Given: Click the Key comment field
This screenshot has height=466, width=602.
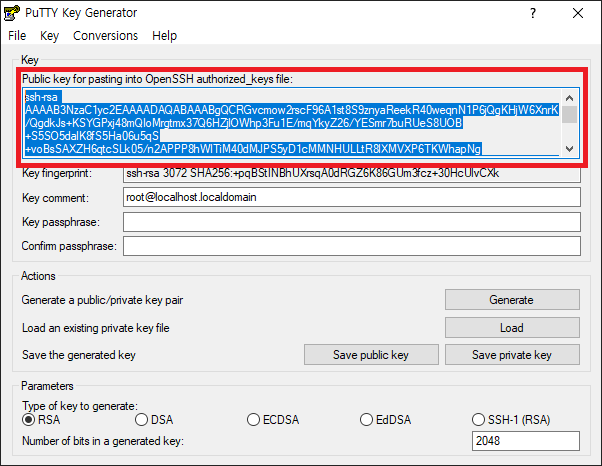Looking at the screenshot, I should tap(352, 197).
